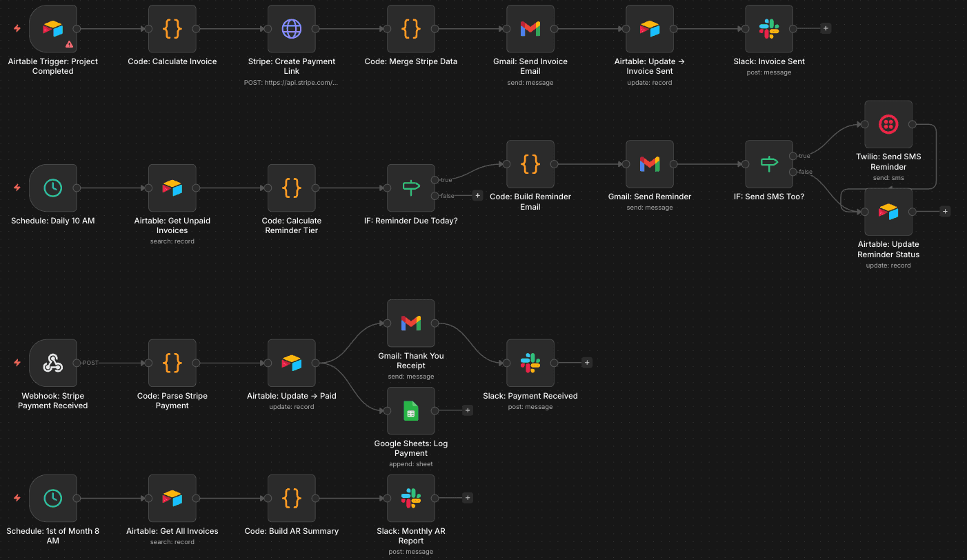This screenshot has width=967, height=560.
Task: Open the Gmail: Send Invoice Email node
Action: click(x=530, y=29)
